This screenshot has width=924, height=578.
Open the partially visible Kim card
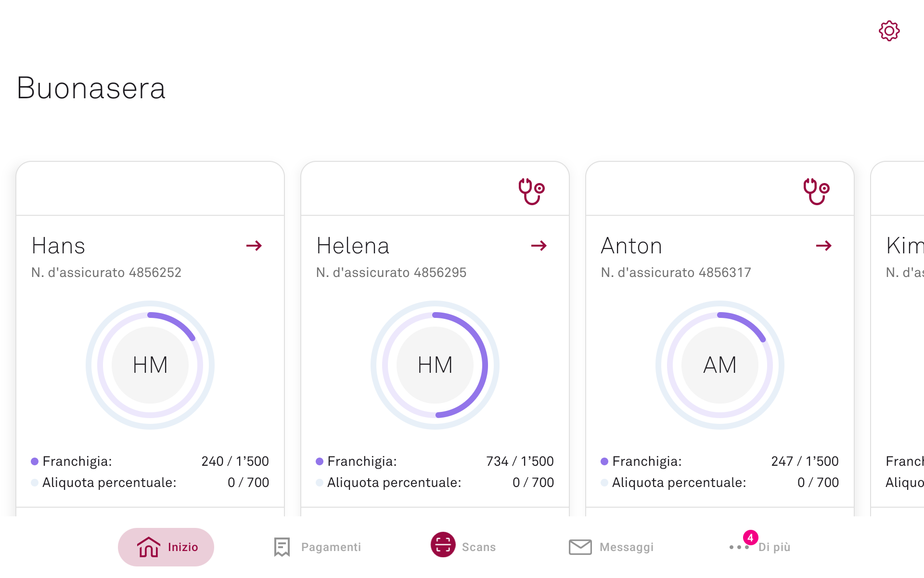pos(898,337)
